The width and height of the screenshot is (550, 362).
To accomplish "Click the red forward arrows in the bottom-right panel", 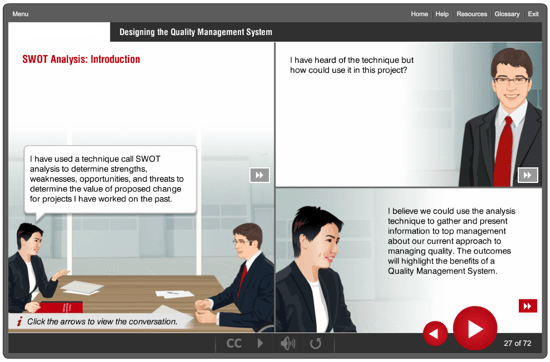I will [x=528, y=306].
